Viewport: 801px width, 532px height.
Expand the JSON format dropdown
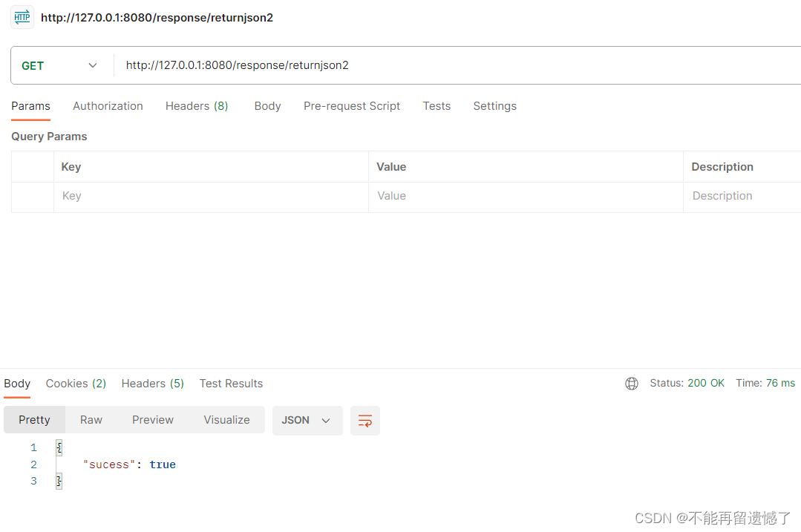click(307, 420)
